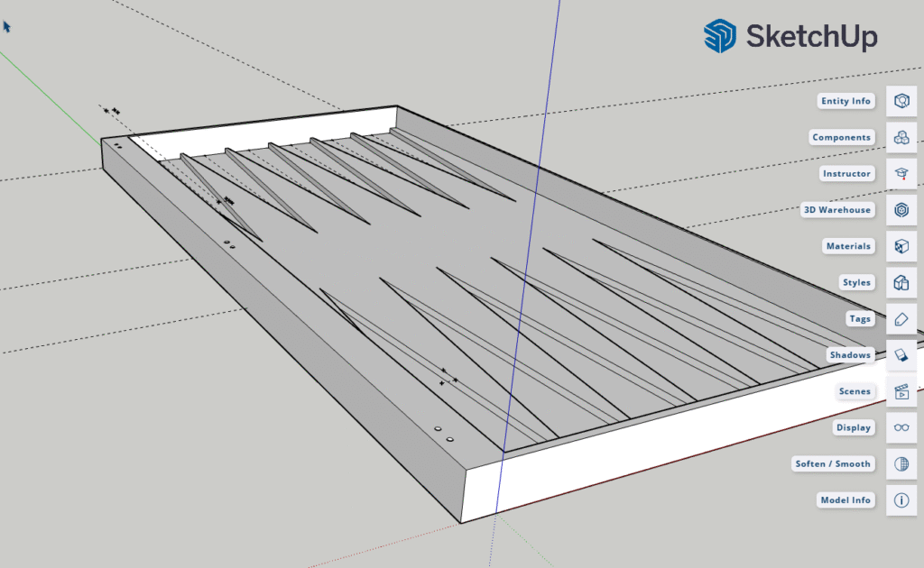Screen dimensions: 924x568
Task: Click the Tags panel icon
Action: pyautogui.click(x=901, y=319)
